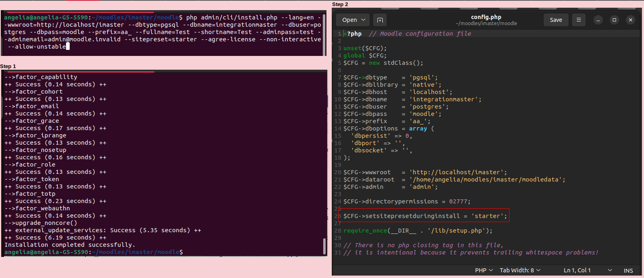644x278 pixels.
Task: Click the $CFG->prefix = 'aa_' line
Action: click(x=387, y=121)
